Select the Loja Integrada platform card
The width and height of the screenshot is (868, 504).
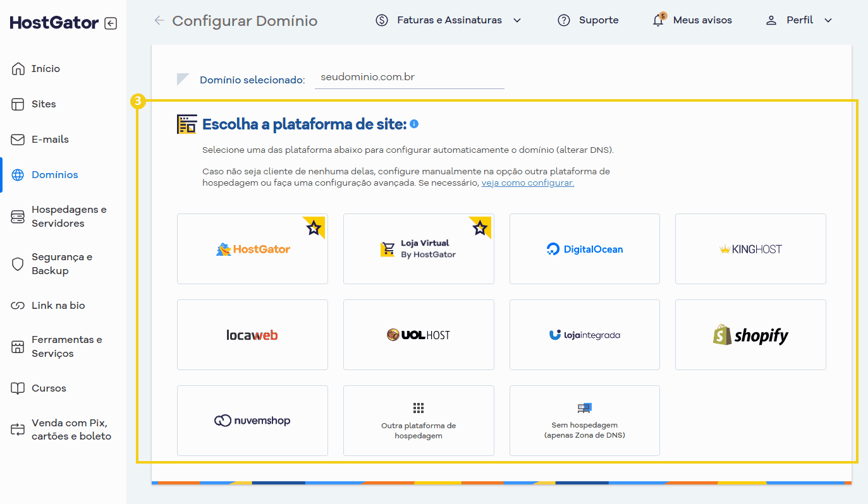pyautogui.click(x=585, y=335)
